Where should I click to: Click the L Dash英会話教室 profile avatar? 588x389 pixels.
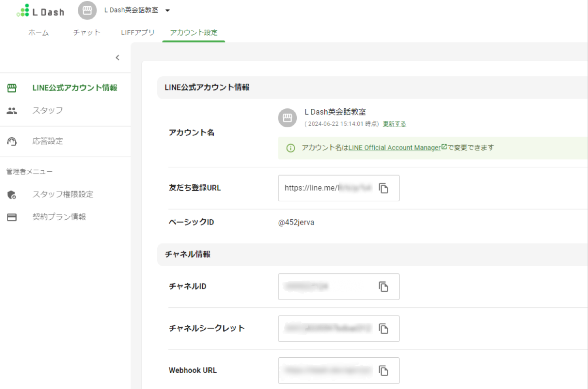click(287, 118)
